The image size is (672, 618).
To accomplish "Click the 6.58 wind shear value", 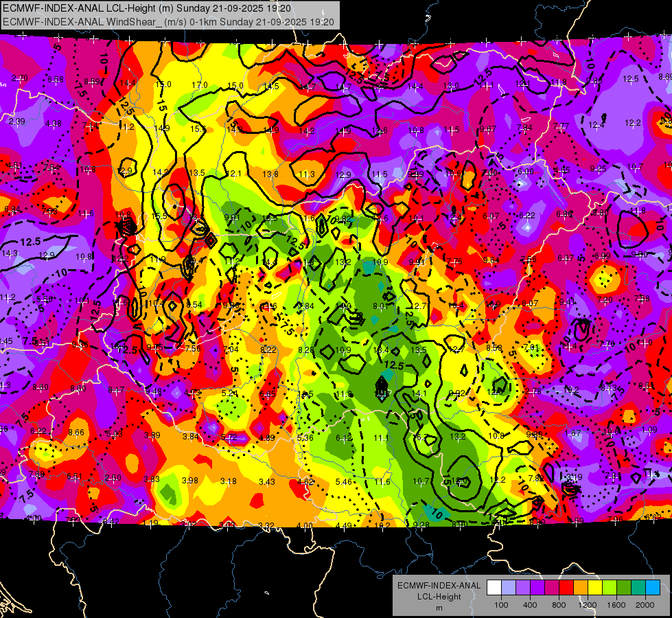I will tap(56, 80).
